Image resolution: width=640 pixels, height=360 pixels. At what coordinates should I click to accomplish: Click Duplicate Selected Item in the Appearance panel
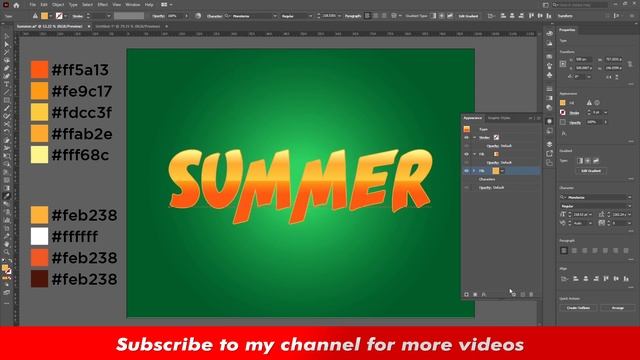(522, 294)
